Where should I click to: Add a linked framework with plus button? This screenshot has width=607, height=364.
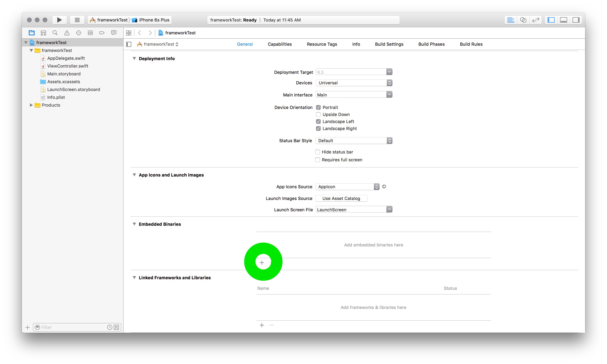262,325
